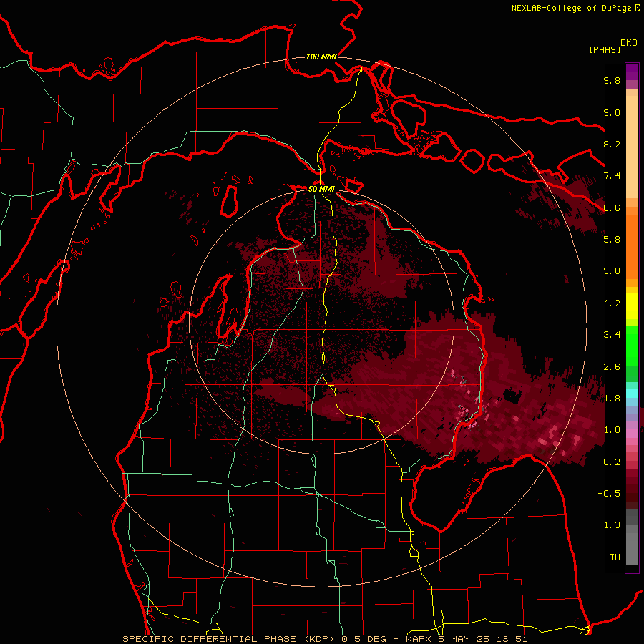Click the TH threshold label
This screenshot has width=644, height=644.
pyautogui.click(x=615, y=557)
